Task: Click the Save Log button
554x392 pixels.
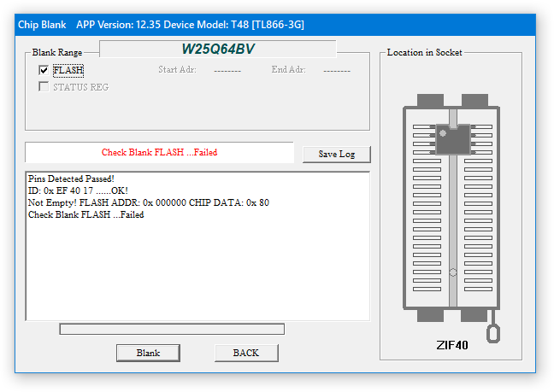Action: (336, 154)
